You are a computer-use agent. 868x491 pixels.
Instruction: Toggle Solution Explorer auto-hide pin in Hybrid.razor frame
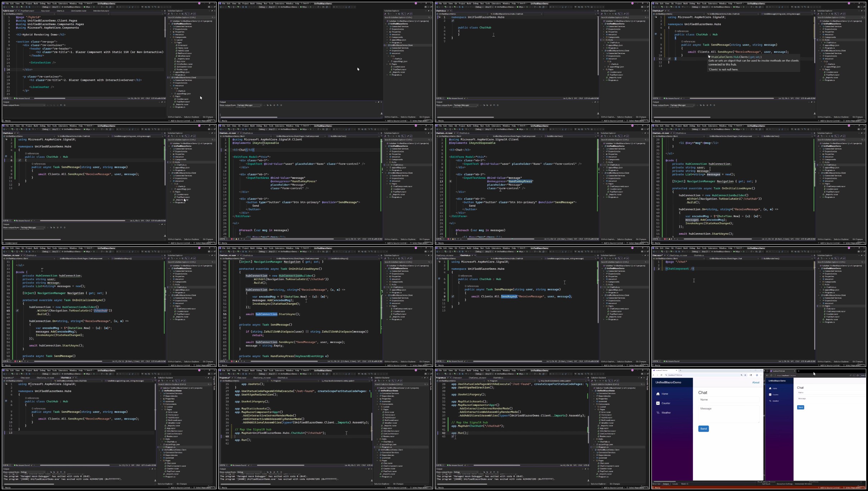click(212, 11)
